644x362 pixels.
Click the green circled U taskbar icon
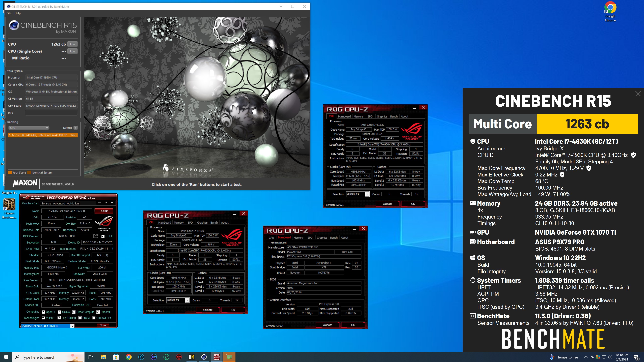pos(166,357)
